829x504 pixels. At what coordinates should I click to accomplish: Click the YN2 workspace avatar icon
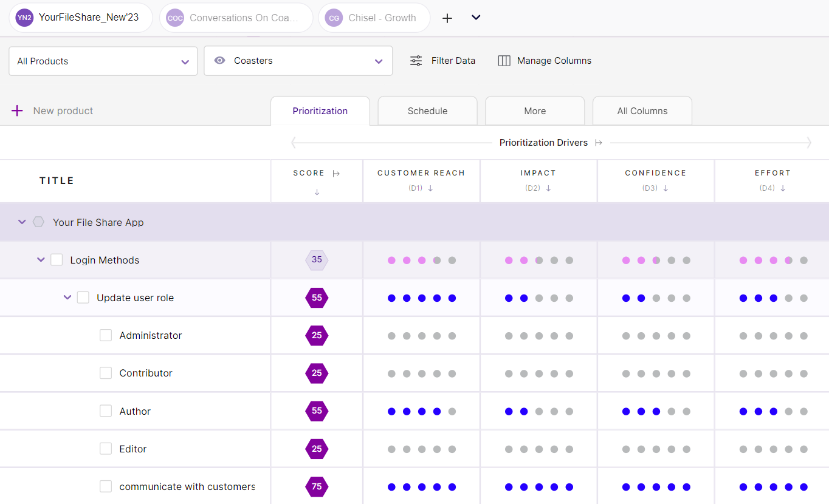(x=24, y=18)
